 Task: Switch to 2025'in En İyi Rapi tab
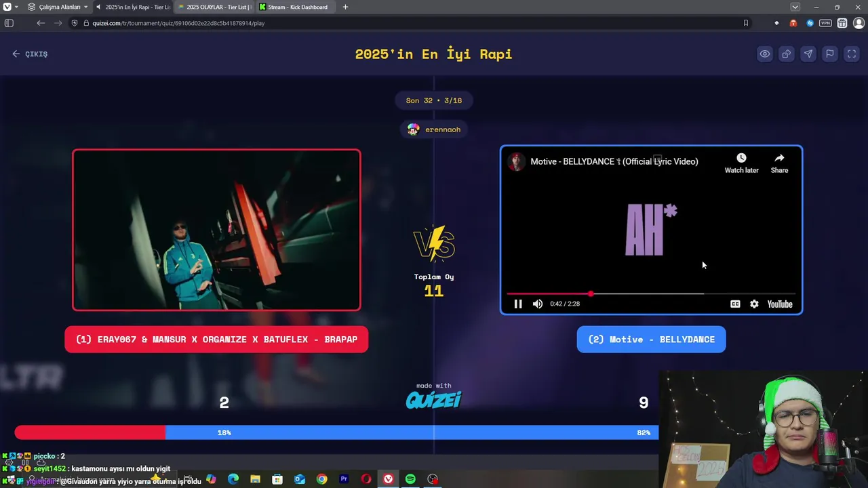134,7
